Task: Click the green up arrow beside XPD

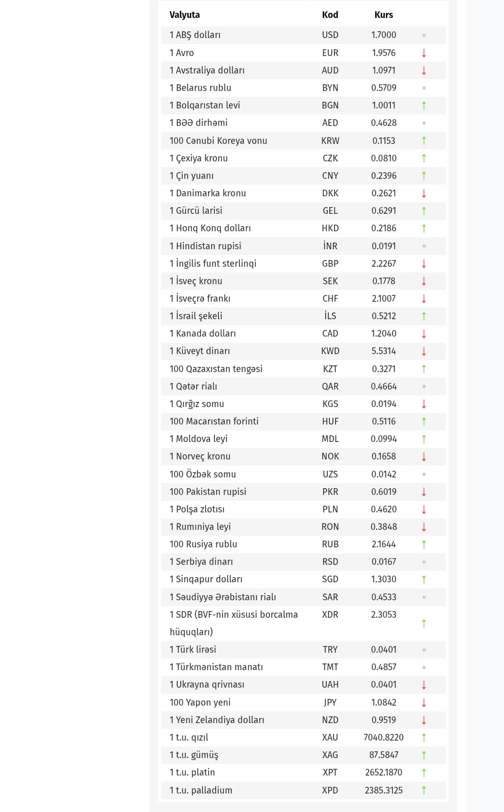Action: tap(424, 790)
